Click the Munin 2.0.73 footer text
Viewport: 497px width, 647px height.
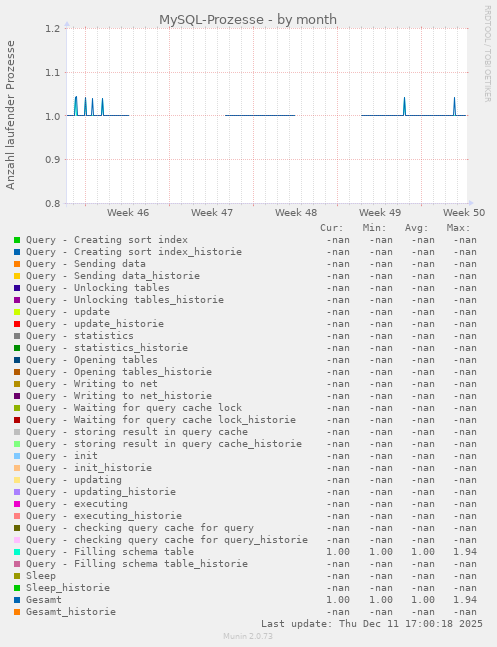(x=248, y=636)
